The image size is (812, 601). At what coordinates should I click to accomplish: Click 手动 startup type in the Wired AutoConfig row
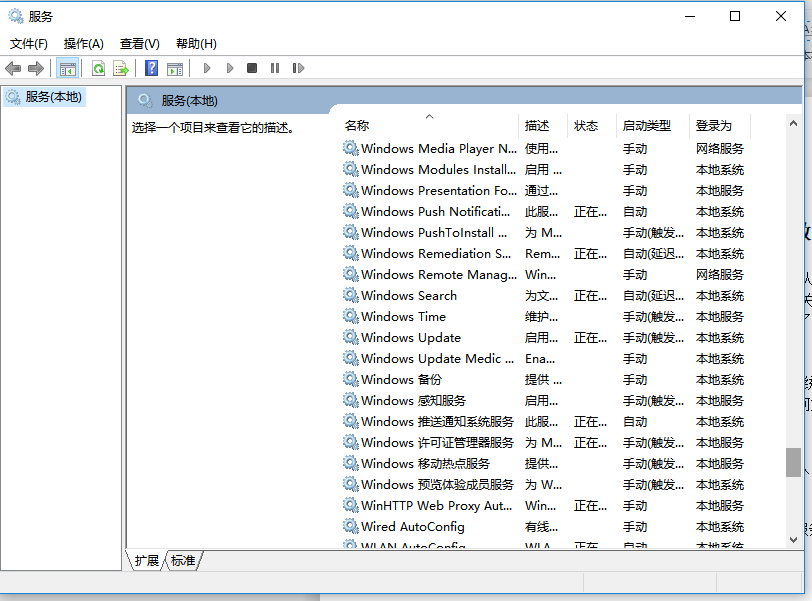pos(635,526)
